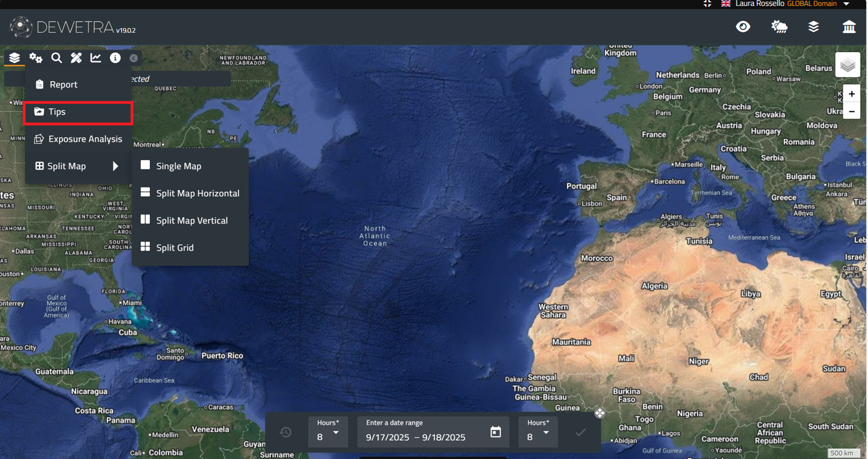Open the stacked layers icon in header
The height and width of the screenshot is (459, 868).
814,27
